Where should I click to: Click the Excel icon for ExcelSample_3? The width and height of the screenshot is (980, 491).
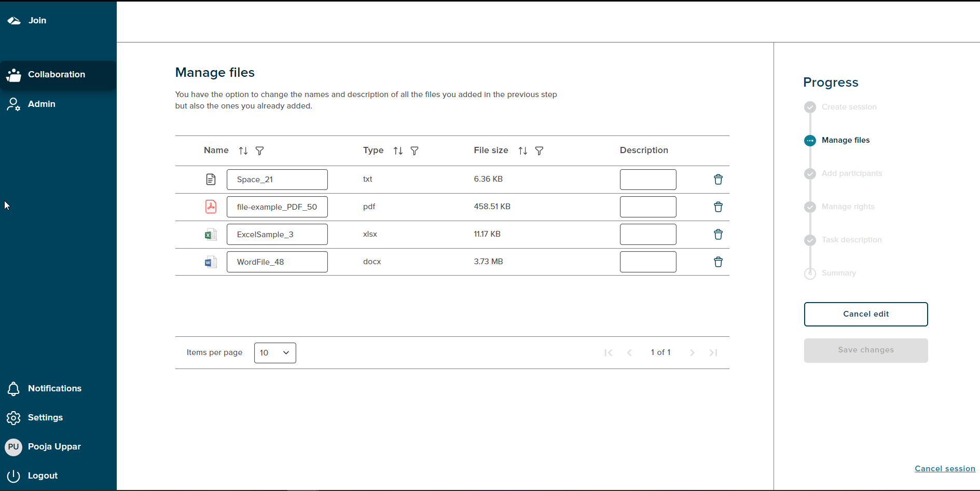(211, 235)
